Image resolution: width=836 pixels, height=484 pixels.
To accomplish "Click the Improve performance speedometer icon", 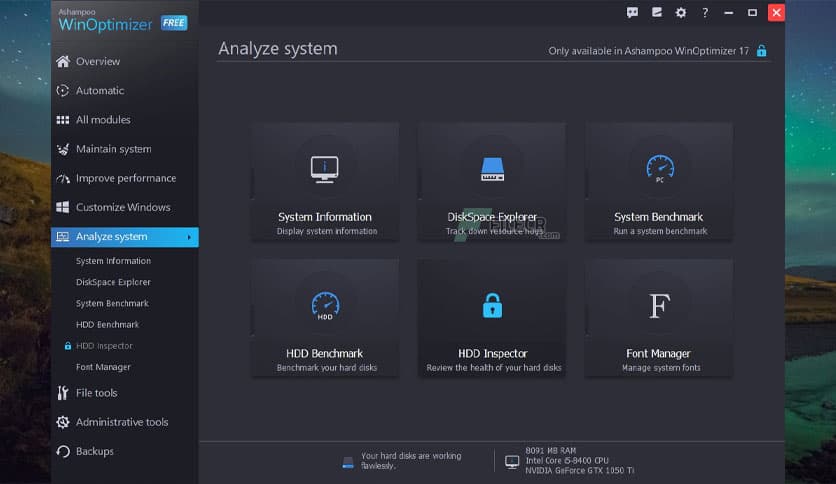I will coord(63,179).
